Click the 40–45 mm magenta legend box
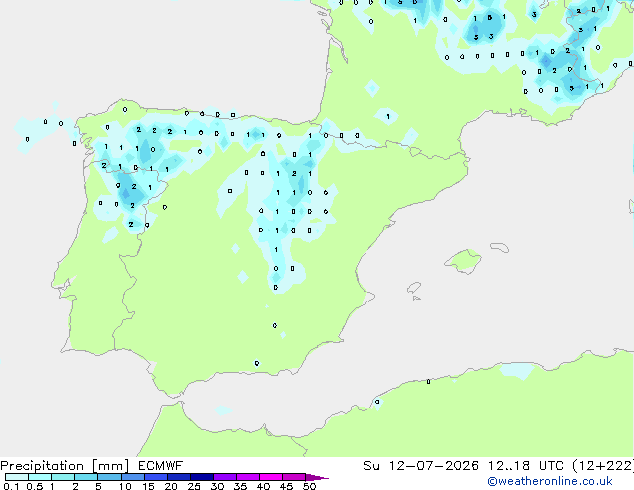The height and width of the screenshot is (490, 634). pyautogui.click(x=271, y=477)
